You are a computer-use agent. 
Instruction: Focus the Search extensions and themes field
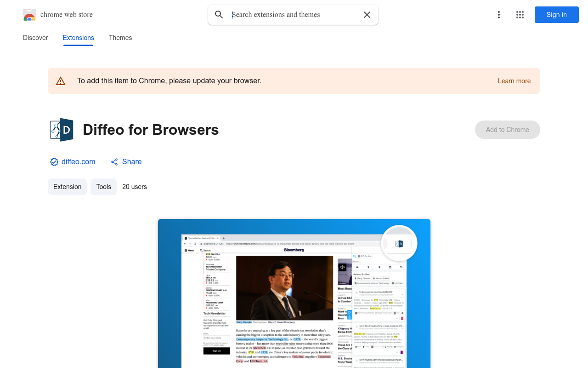click(293, 15)
